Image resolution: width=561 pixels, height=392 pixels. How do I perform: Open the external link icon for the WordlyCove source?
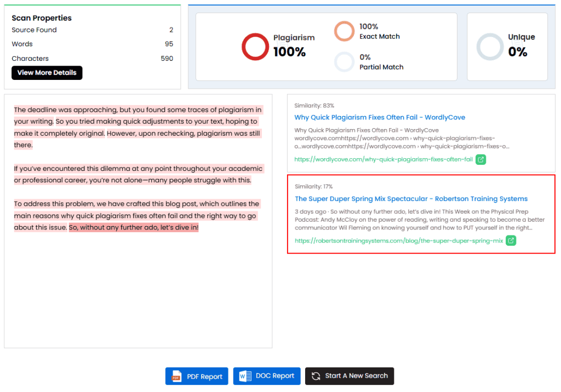pyautogui.click(x=480, y=159)
